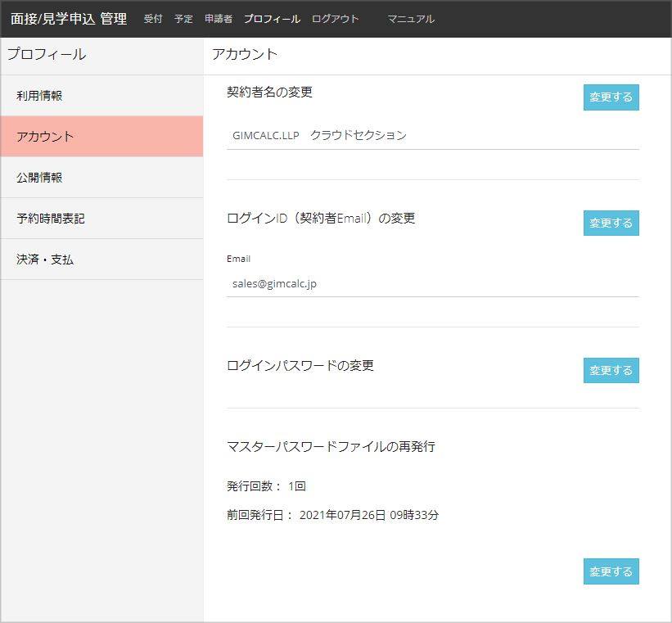Viewport: 672px width, 623px height.
Task: Click ログアウト to sign out
Action: point(335,19)
